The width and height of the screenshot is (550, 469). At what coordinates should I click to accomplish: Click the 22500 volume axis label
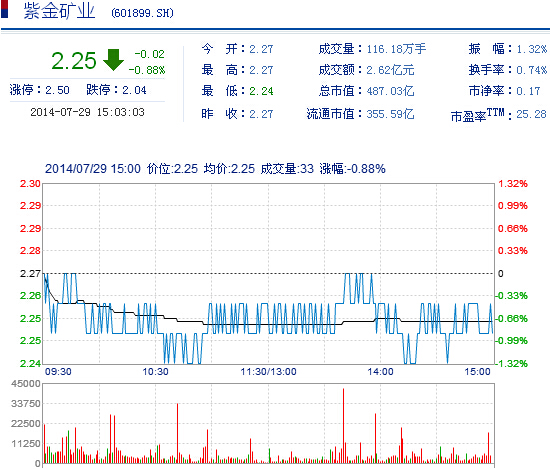[x=26, y=424]
